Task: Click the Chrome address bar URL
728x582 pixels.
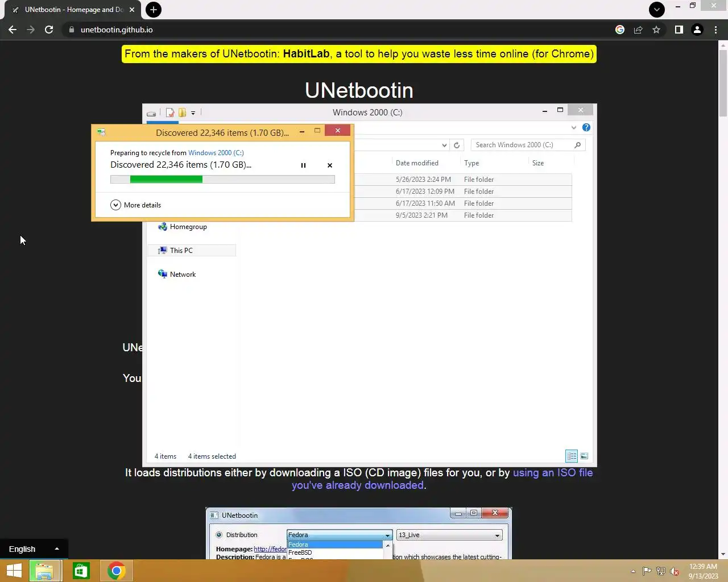Action: (x=117, y=30)
